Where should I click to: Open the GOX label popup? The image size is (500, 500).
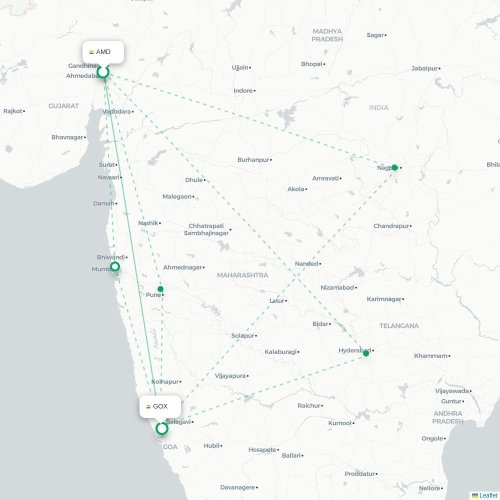(x=160, y=407)
